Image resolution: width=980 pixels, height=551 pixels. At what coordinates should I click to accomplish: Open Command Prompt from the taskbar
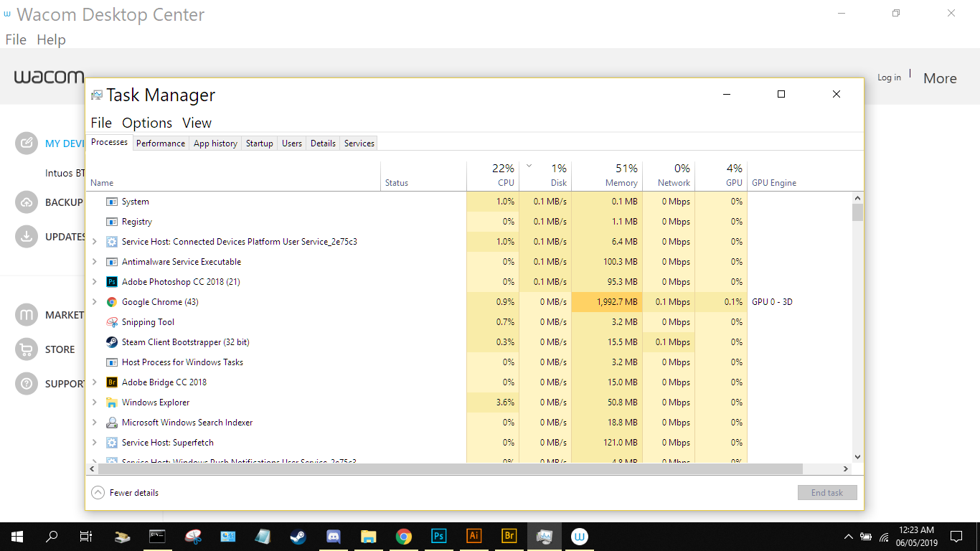pyautogui.click(x=158, y=536)
